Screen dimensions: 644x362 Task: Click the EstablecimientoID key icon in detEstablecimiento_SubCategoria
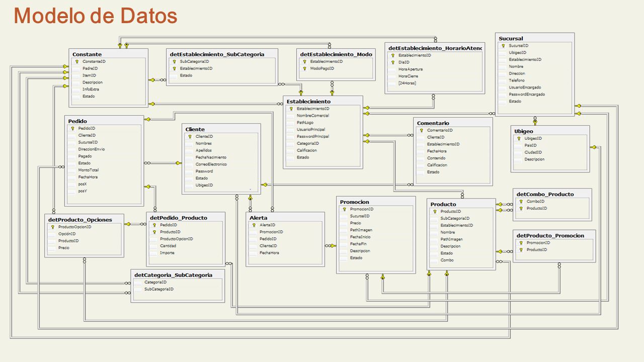pos(174,68)
